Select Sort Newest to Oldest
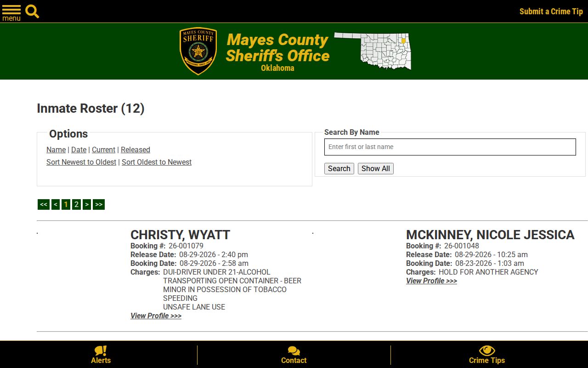Image resolution: width=588 pixels, height=368 pixels. pos(81,162)
